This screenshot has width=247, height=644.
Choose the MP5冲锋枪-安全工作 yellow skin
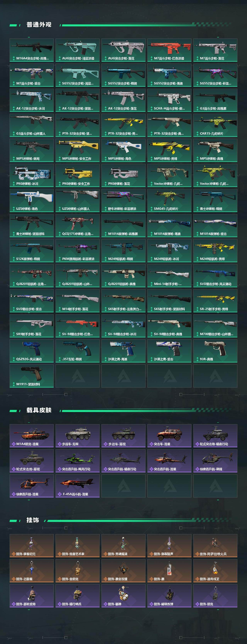coord(78,151)
